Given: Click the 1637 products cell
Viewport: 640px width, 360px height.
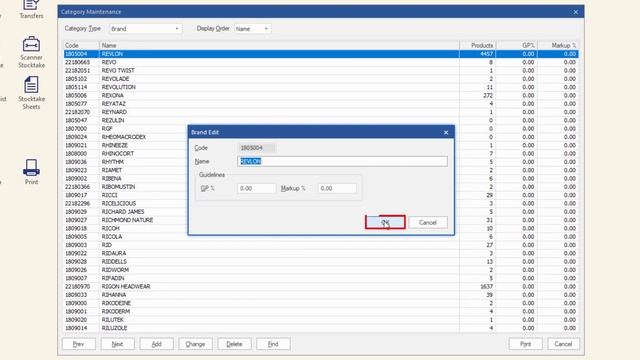Looking at the screenshot, I should 478,287.
